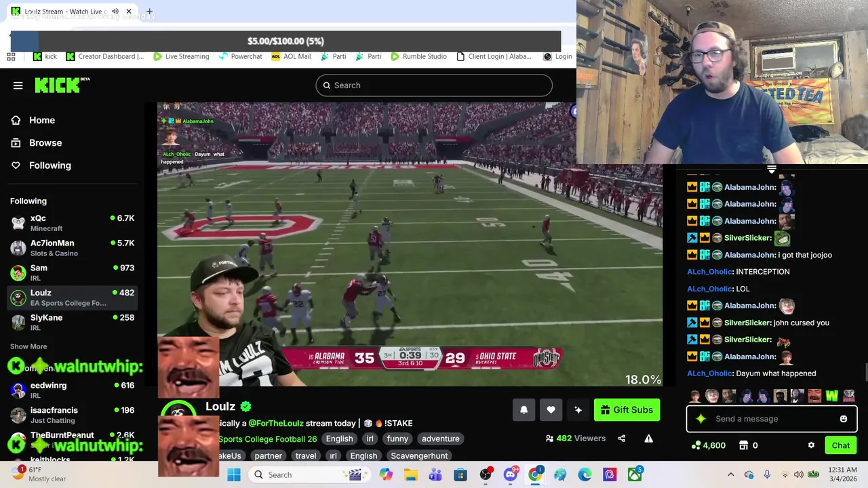
Task: Share the stream via share icon
Action: coord(621,439)
